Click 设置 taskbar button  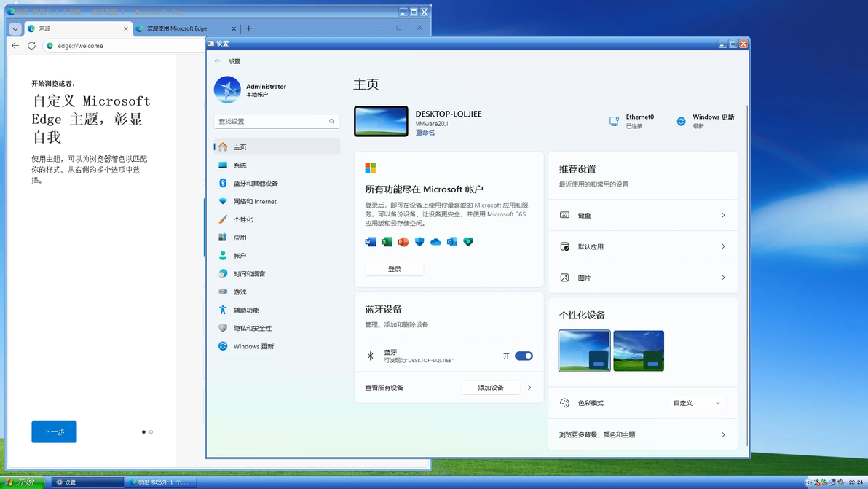87,482
